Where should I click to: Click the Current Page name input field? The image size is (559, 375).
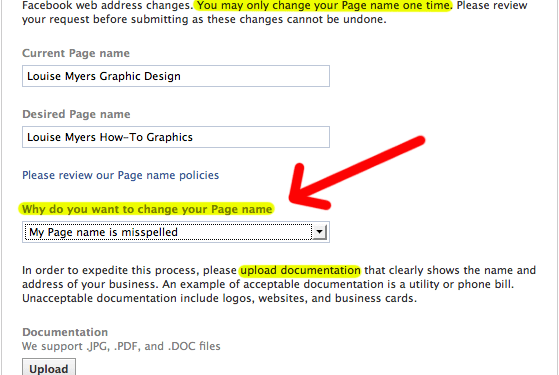pos(176,76)
